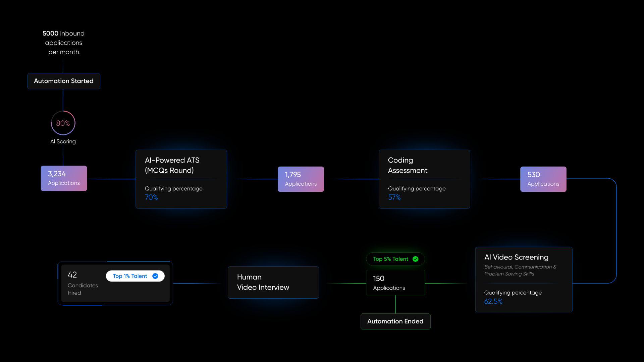Click the 80% AI Scoring circle
Viewport: 644px width, 362px height.
pos(63,123)
